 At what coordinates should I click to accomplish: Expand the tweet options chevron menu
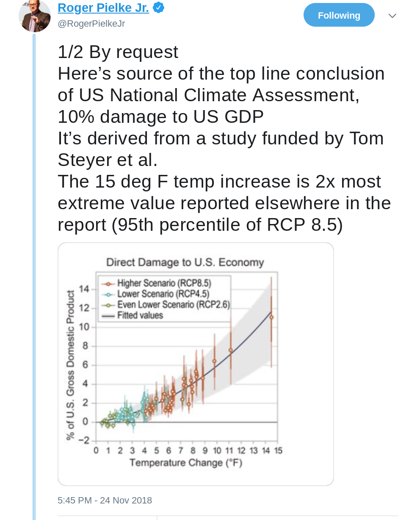392,16
